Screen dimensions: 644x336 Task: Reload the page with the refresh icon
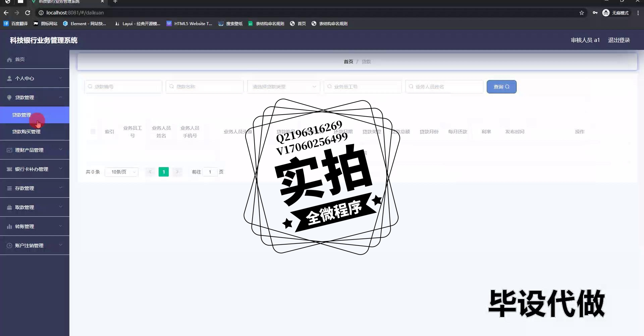28,13
